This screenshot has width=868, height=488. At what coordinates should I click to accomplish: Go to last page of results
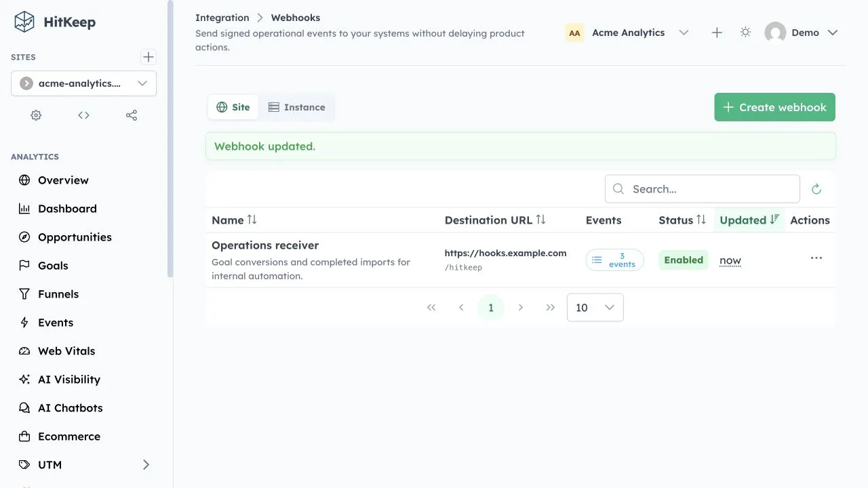pos(551,308)
